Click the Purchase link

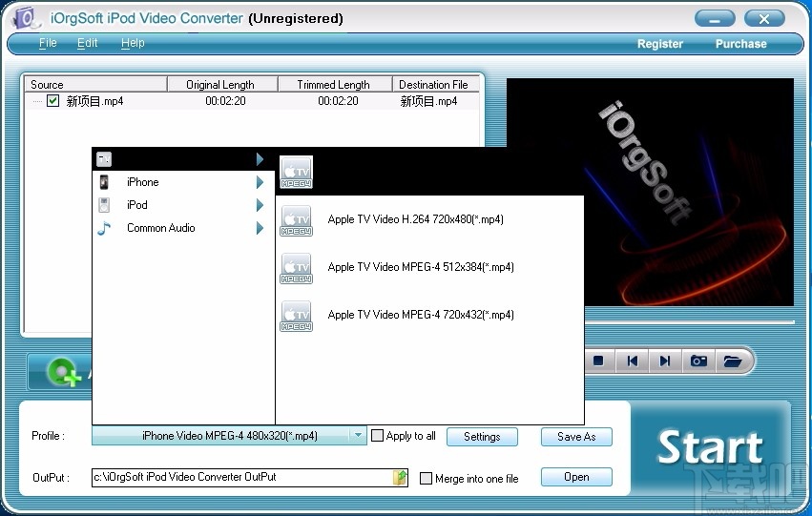[740, 44]
